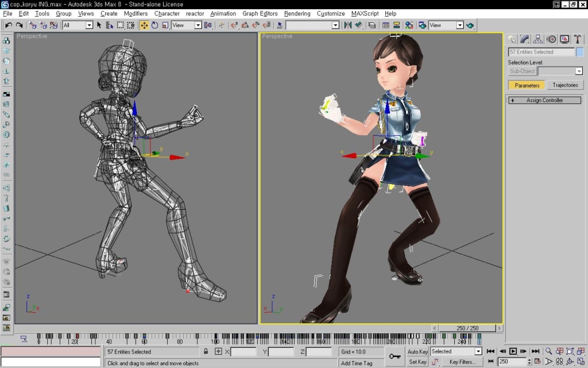The width and height of the screenshot is (588, 368).
Task: Switch to the Motion command panel
Action: 551,39
